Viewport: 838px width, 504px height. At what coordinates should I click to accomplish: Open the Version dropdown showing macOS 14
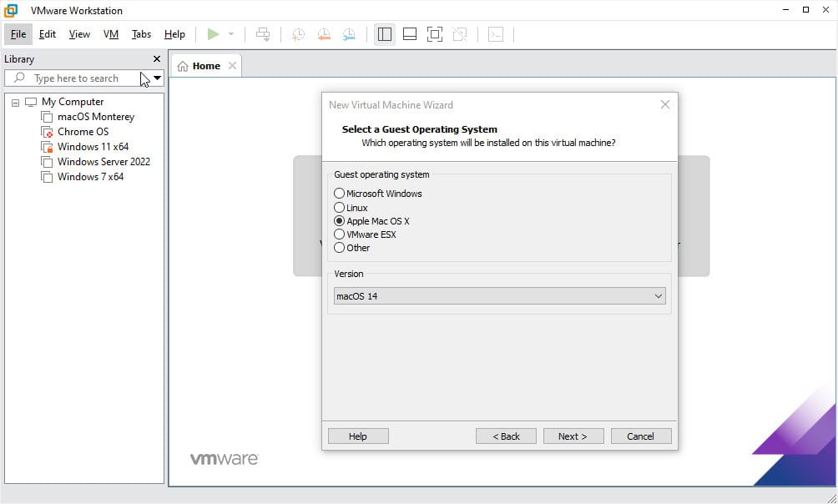point(500,296)
